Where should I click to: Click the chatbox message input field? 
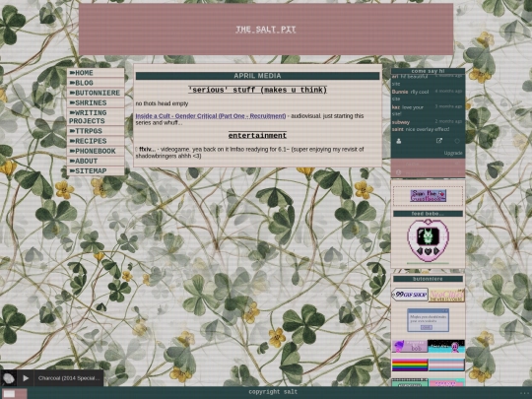tap(428, 172)
